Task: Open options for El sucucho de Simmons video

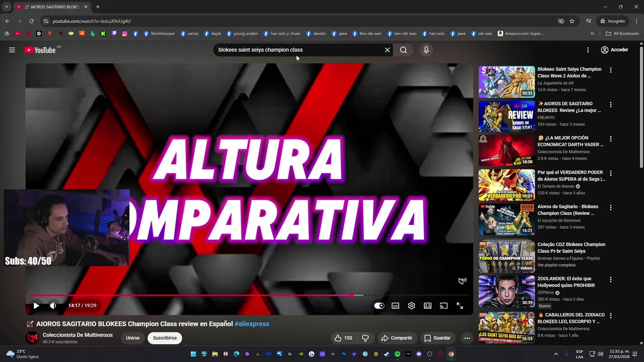Action: [611, 207]
